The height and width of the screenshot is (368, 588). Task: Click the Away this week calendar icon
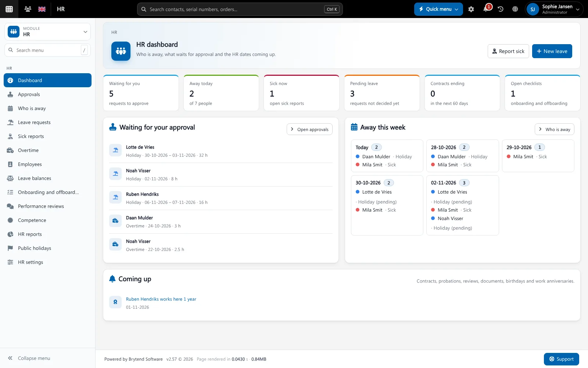[354, 127]
